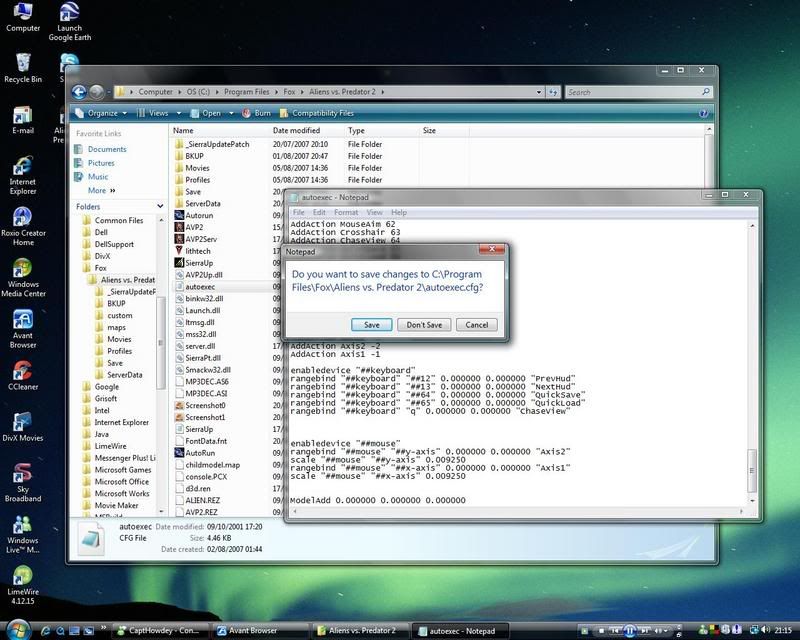This screenshot has width=800, height=640.
Task: Show hidden quick launch icons chevron
Action: point(104,627)
